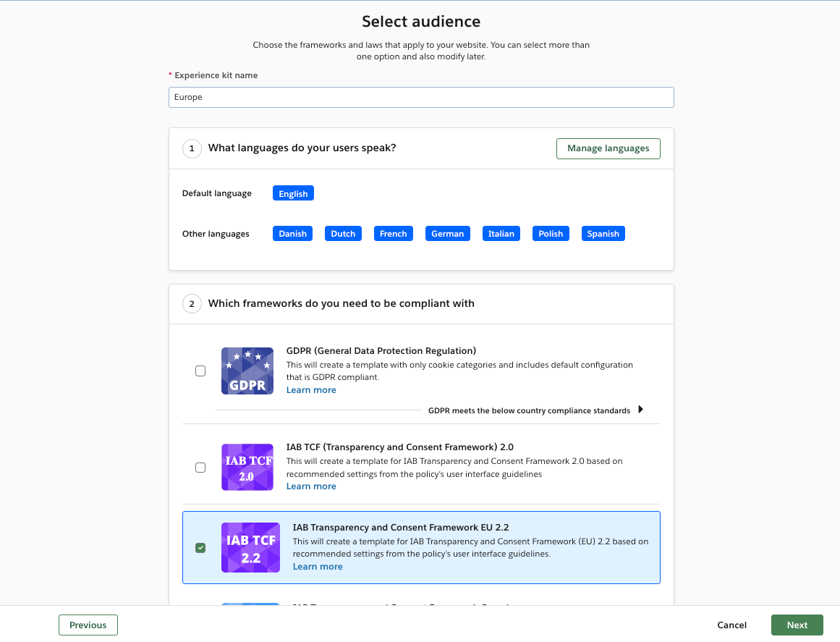Uncheck the IAB TCF EU 2.2 checkbox
The width and height of the screenshot is (840, 642).
pos(200,548)
